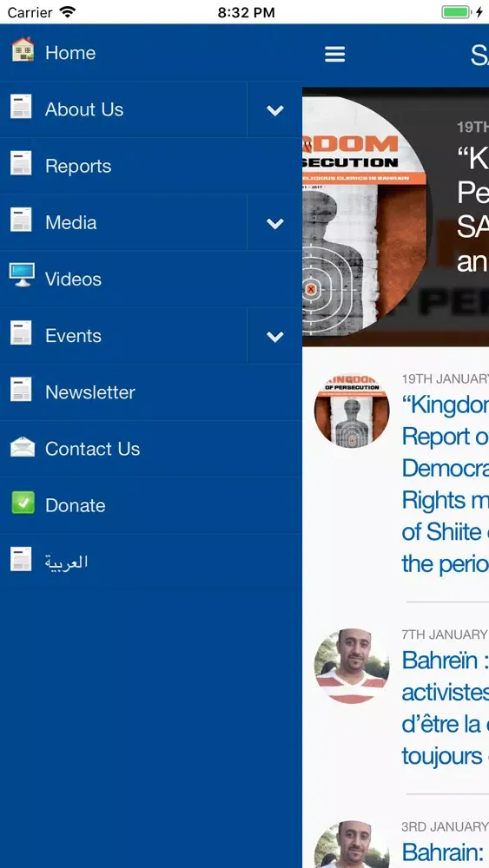This screenshot has height=868, width=489.
Task: Tap the 8:32 PM clock in the status bar
Action: coord(246,12)
